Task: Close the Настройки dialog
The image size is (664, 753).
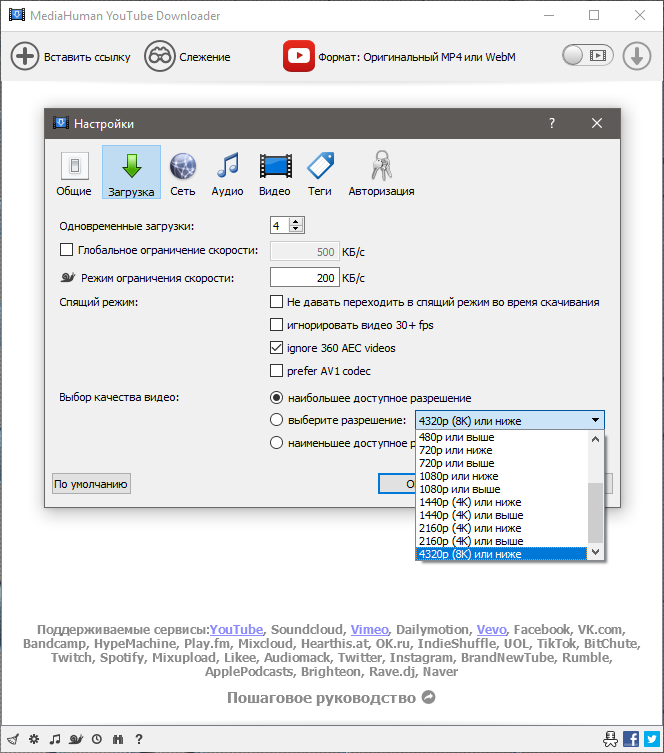Action: pos(597,123)
